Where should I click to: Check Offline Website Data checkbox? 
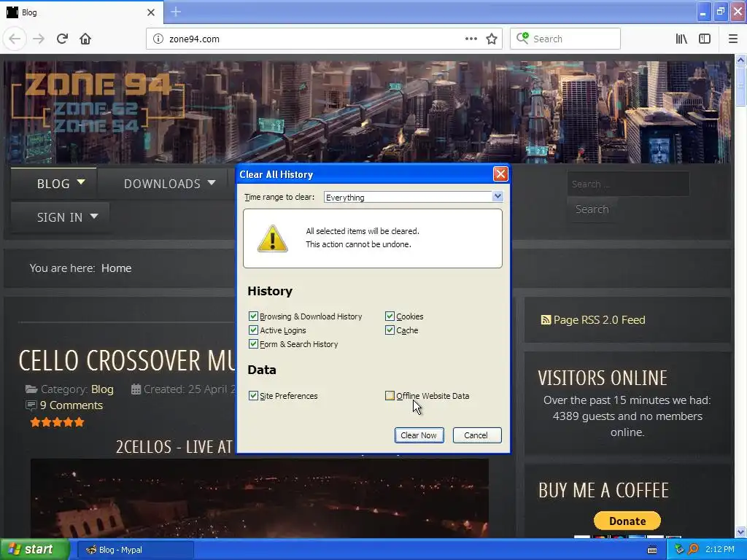point(390,396)
